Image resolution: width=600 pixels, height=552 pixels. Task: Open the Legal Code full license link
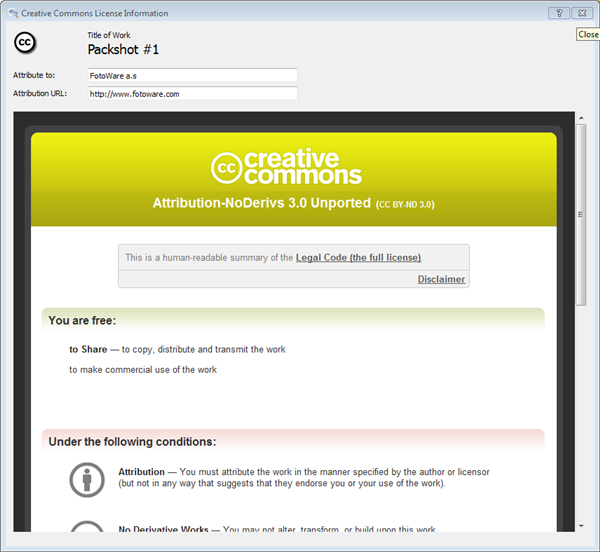point(359,257)
